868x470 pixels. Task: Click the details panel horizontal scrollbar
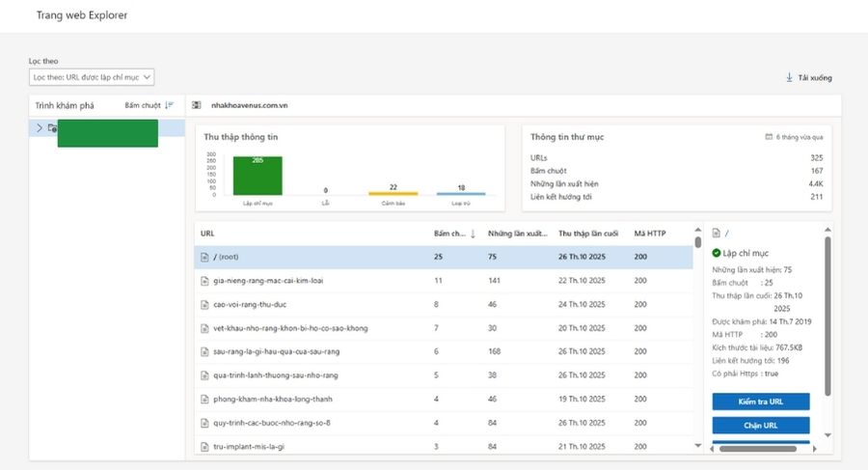(760, 449)
